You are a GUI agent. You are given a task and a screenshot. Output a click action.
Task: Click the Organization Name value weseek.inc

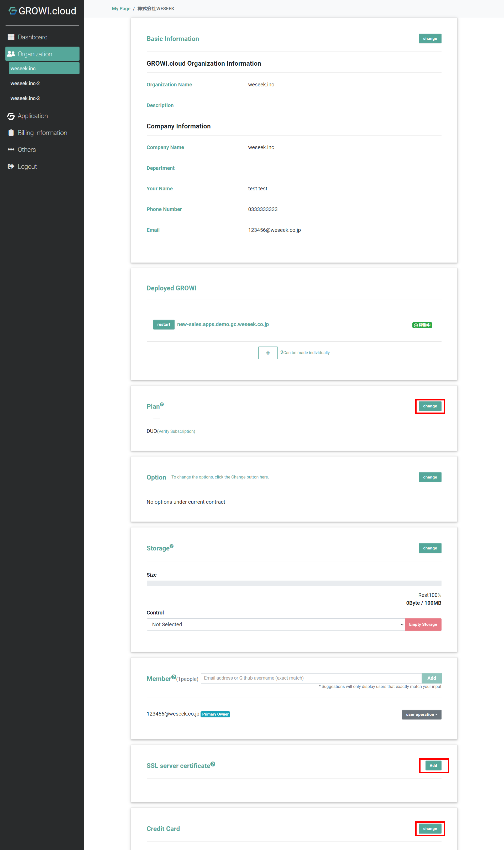pos(261,85)
